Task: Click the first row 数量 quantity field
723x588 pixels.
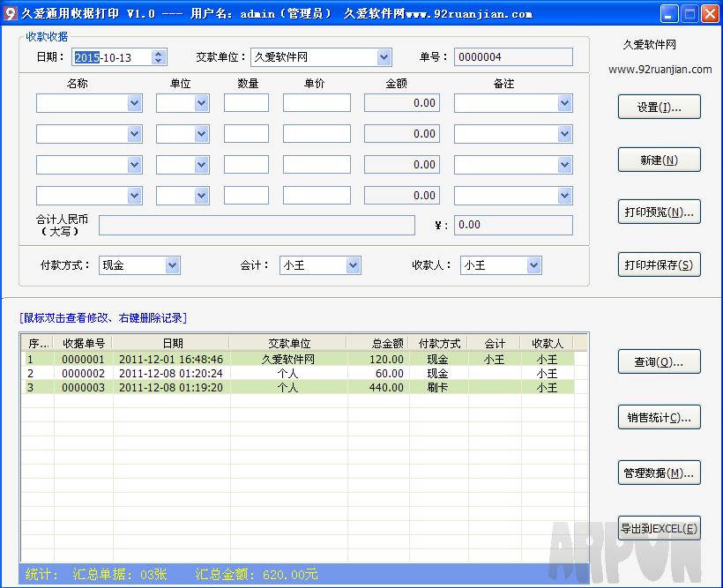Action: [246, 103]
